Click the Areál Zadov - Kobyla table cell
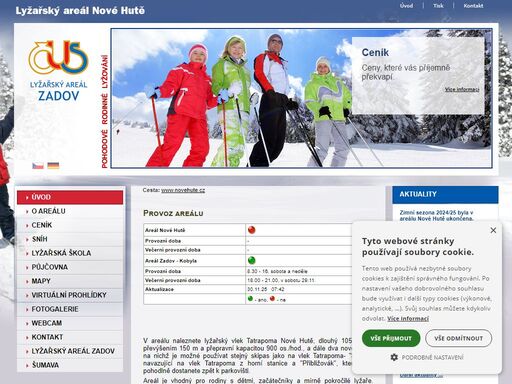Image resolution: width=512 pixels, height=384 pixels. pos(194,261)
